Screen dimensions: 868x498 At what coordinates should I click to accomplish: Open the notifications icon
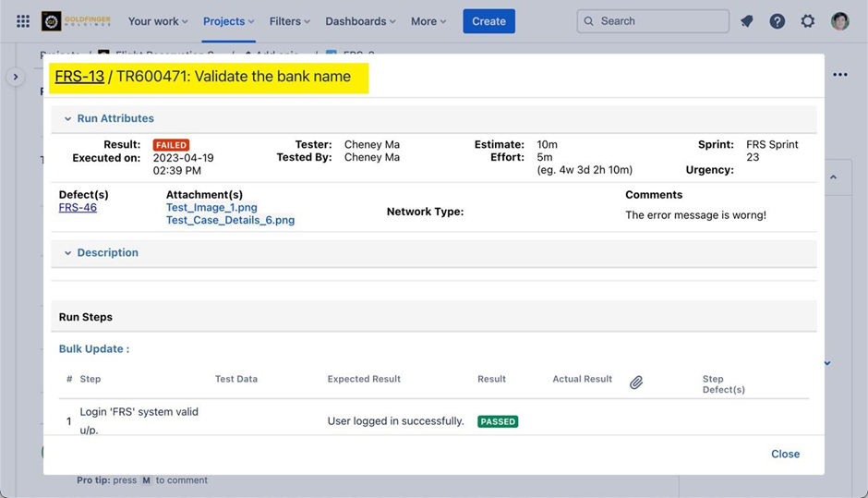[747, 21]
